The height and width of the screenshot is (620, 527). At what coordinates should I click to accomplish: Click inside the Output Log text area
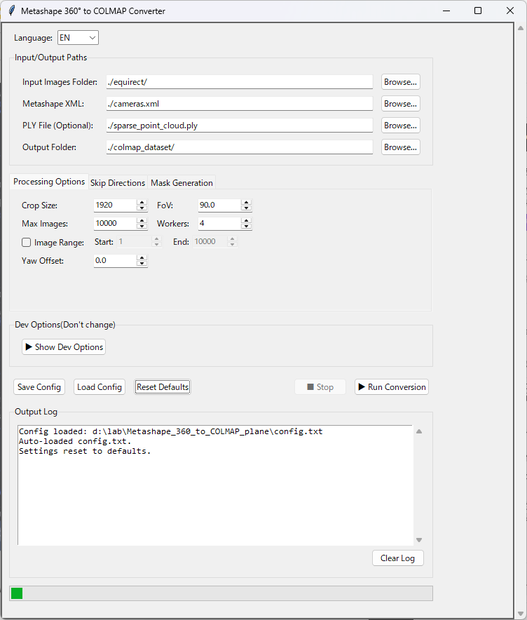point(215,485)
